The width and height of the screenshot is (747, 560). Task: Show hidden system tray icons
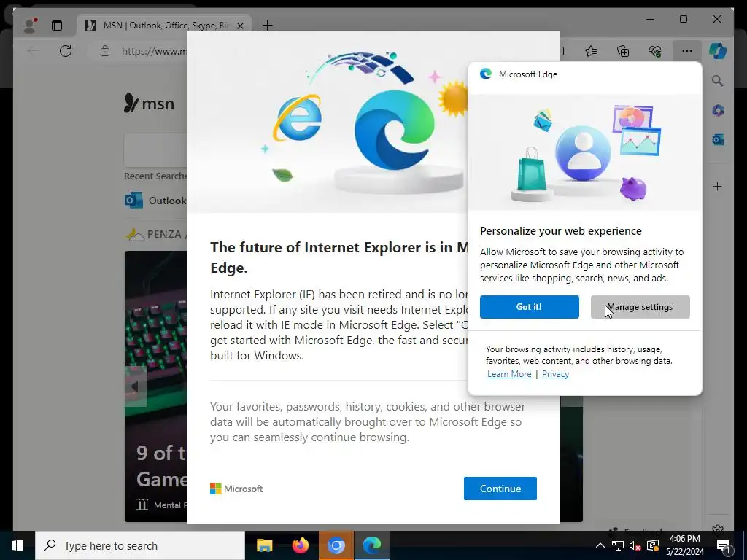pyautogui.click(x=600, y=545)
